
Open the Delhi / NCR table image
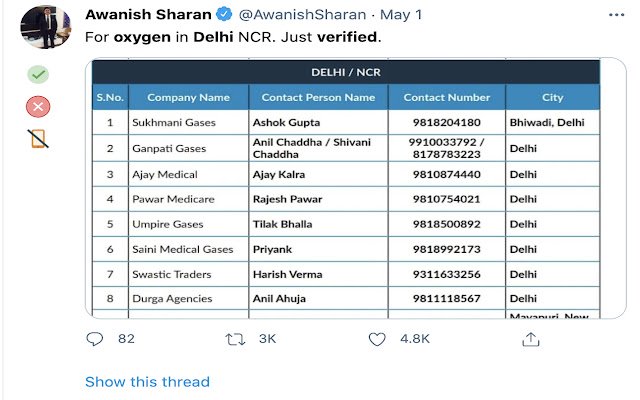356,188
